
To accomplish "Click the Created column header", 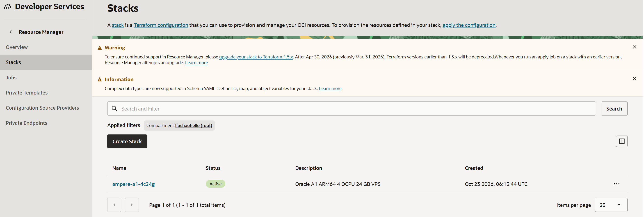I will tap(474, 168).
